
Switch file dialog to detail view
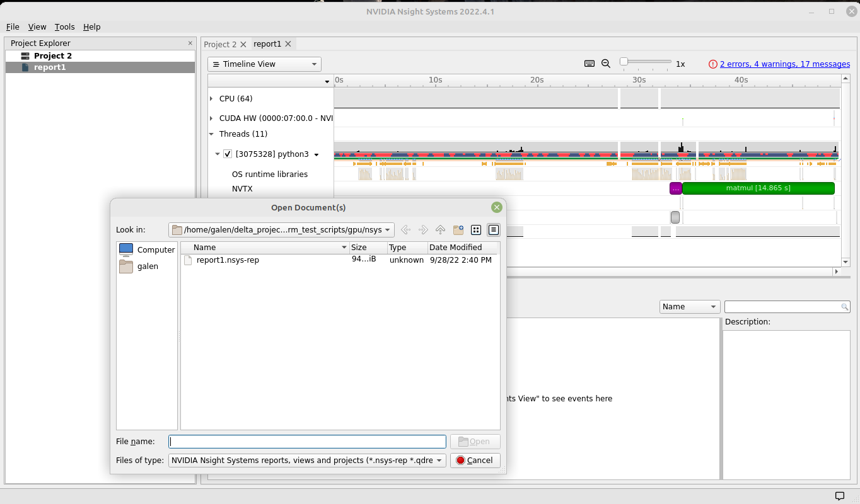coord(493,230)
